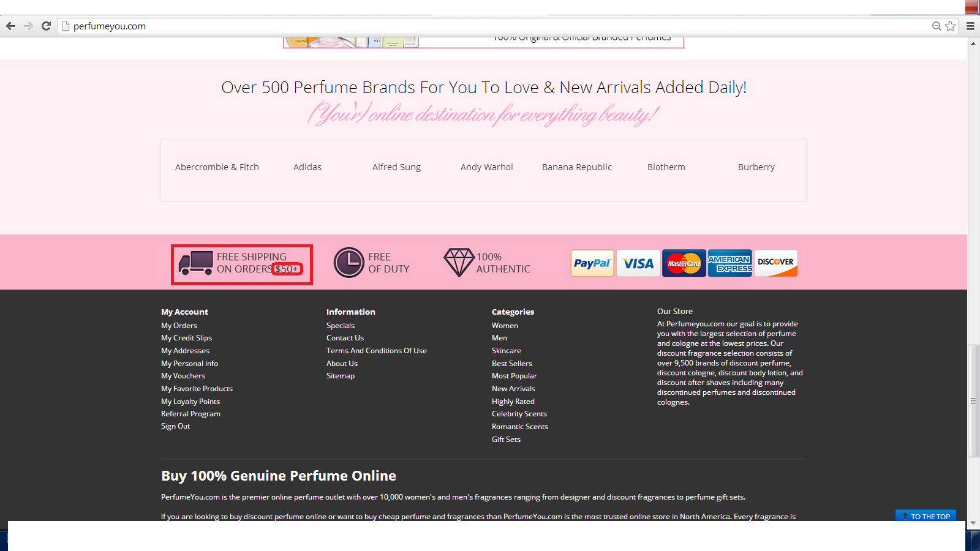Image resolution: width=980 pixels, height=551 pixels.
Task: Click the My Account footer heading
Action: tap(184, 312)
